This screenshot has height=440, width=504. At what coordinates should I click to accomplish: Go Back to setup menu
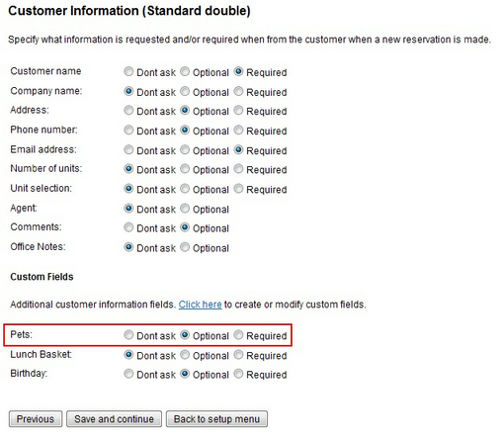coord(216,419)
